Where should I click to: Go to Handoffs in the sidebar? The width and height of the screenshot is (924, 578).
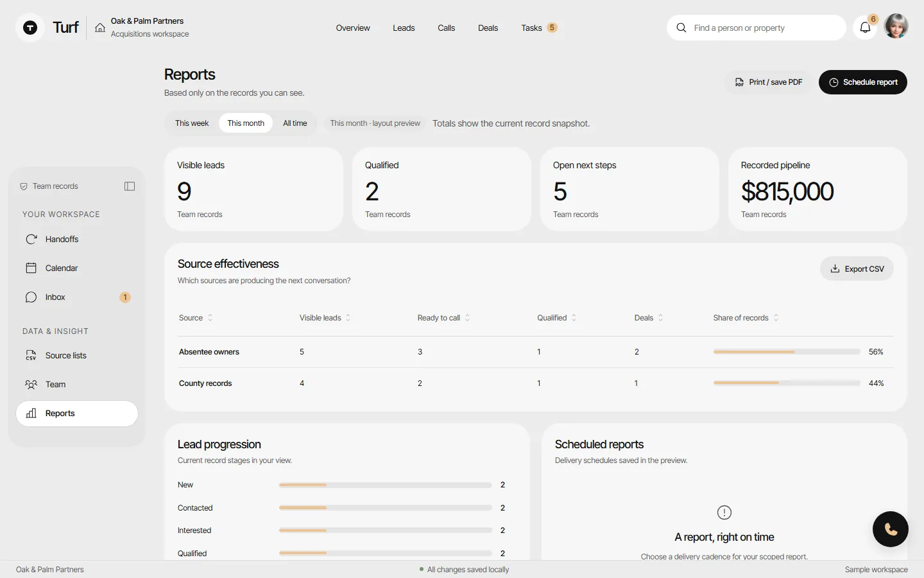(x=77, y=239)
